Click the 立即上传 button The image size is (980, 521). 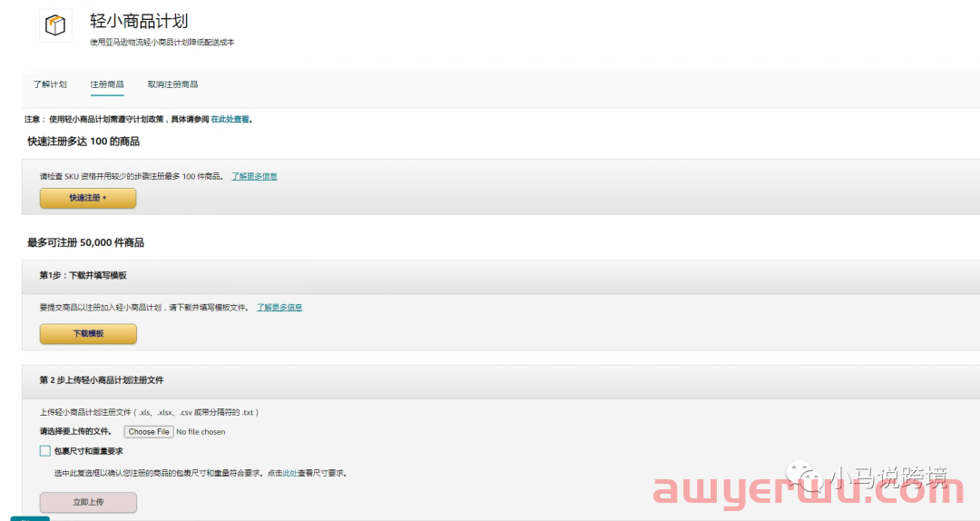click(x=88, y=502)
